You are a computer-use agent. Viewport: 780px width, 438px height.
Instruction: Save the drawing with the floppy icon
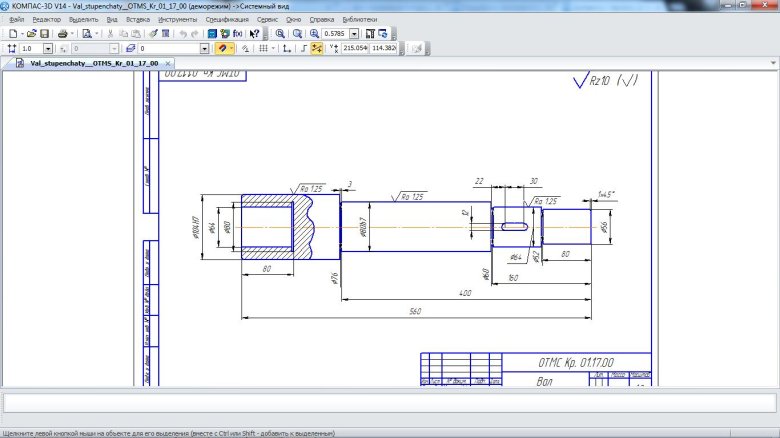pos(44,33)
